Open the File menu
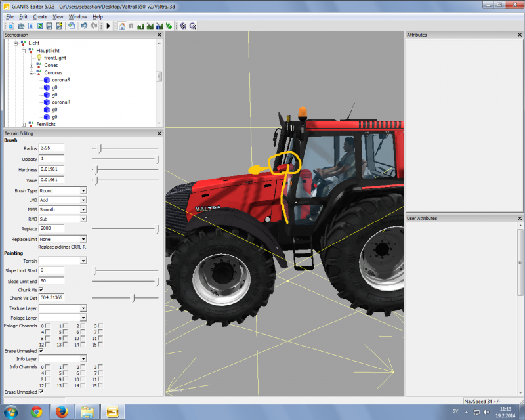The width and height of the screenshot is (525, 420). (10, 17)
